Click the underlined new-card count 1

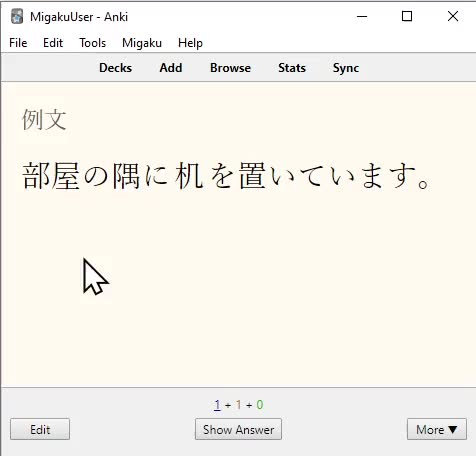(217, 405)
